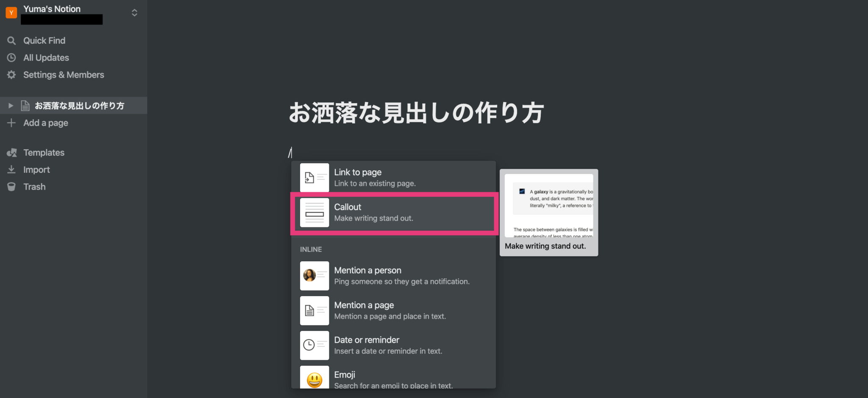Click the Import download icon

(x=11, y=169)
